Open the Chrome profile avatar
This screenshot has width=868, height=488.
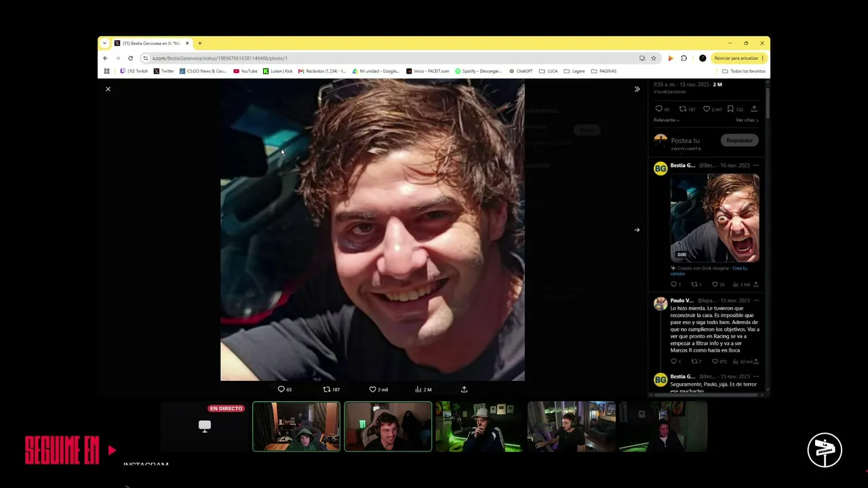(x=703, y=58)
